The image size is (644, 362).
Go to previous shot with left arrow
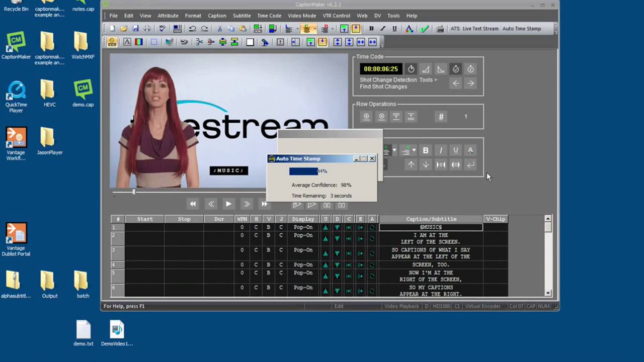[456, 83]
